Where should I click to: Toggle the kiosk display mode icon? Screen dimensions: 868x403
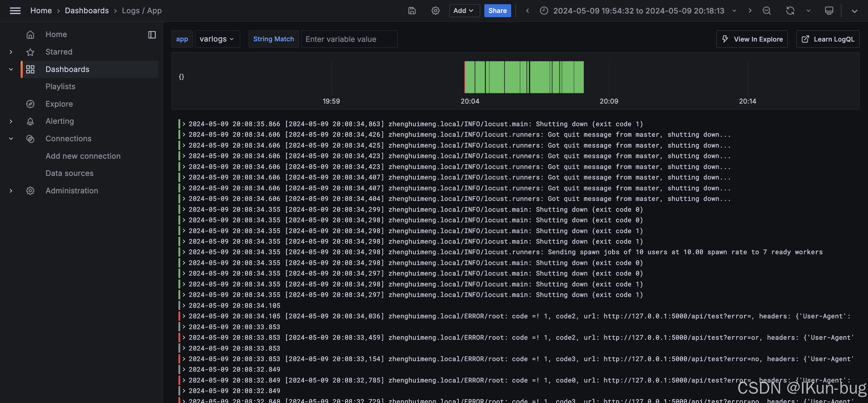pyautogui.click(x=829, y=11)
